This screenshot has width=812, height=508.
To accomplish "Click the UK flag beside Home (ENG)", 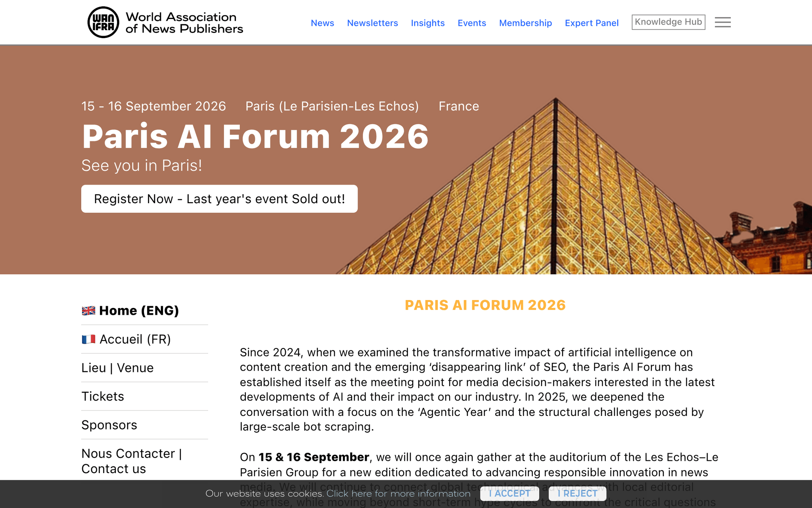I will (88, 310).
